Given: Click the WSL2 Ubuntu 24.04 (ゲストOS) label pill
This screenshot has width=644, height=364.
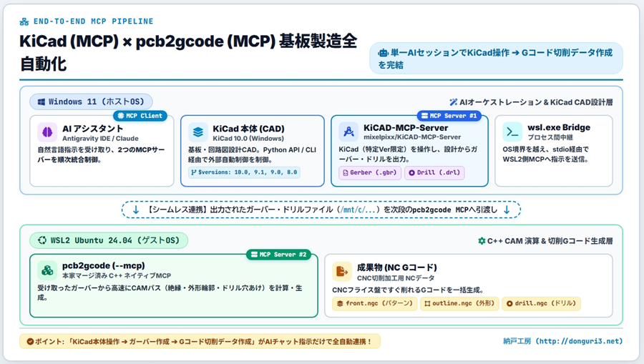Looking at the screenshot, I should tap(109, 240).
